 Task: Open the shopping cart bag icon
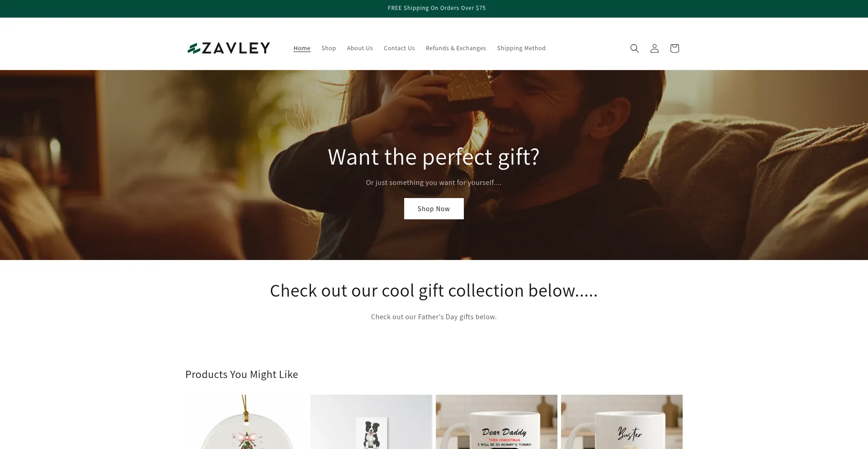point(674,48)
